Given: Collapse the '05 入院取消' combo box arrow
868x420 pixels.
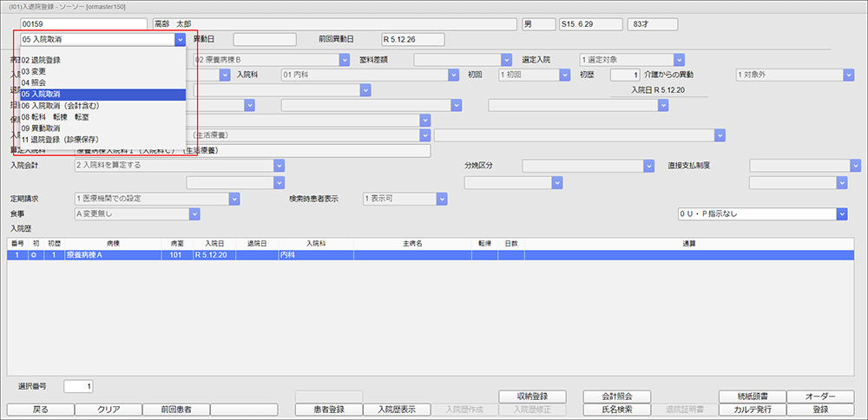Looking at the screenshot, I should pos(180,40).
